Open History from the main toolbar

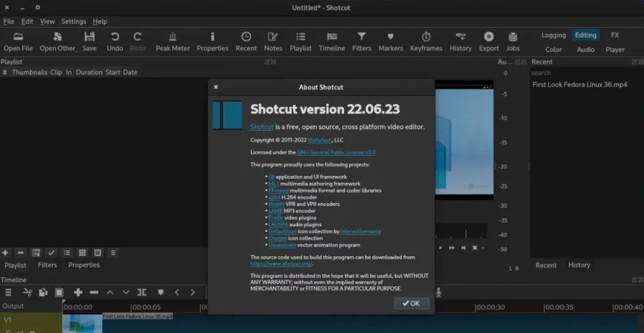pyautogui.click(x=460, y=42)
